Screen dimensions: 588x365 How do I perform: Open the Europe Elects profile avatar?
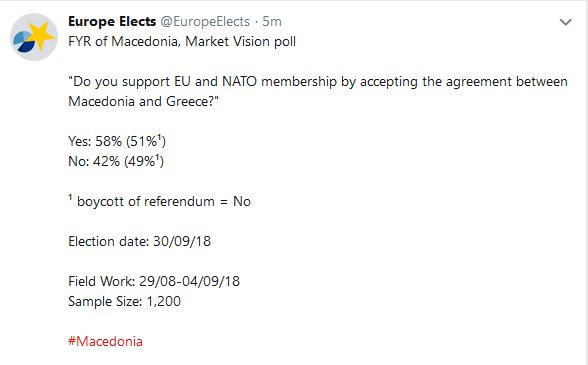[34, 37]
